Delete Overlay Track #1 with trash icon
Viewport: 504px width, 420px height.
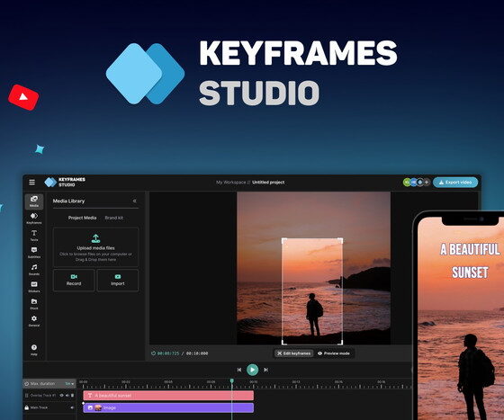[x=72, y=396]
